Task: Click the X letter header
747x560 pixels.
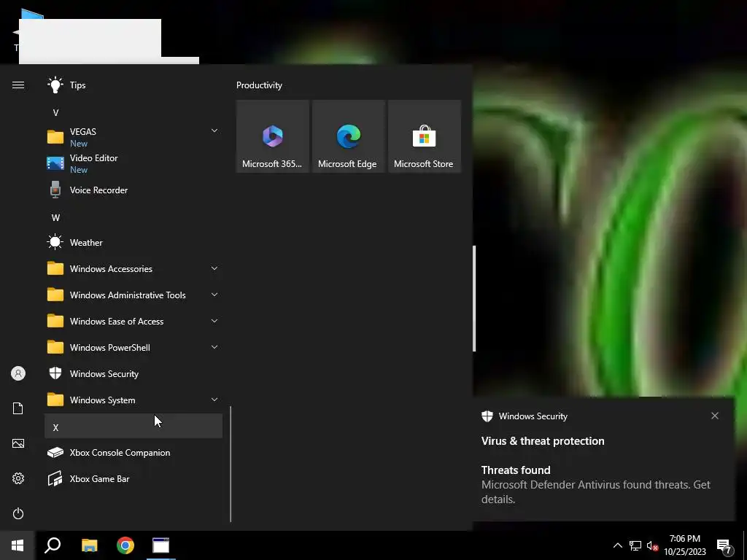Action: 133,426
